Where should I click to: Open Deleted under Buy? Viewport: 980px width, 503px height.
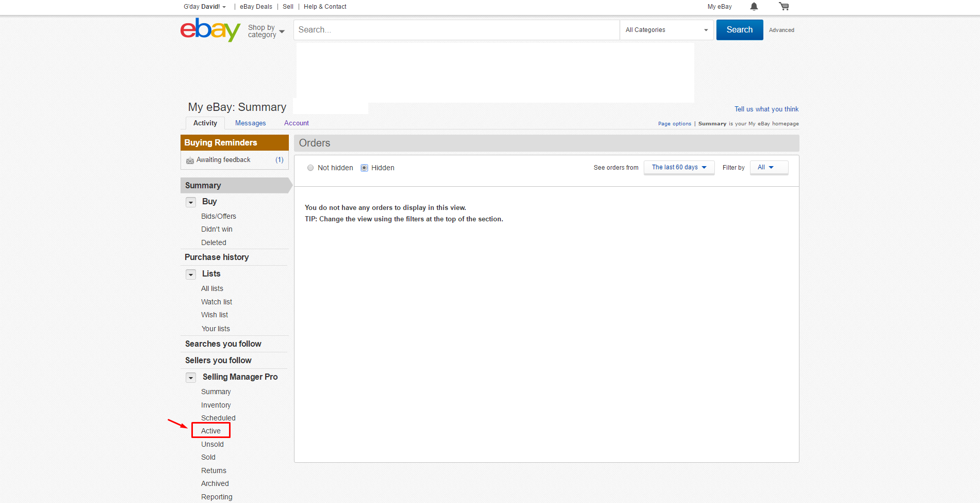214,242
